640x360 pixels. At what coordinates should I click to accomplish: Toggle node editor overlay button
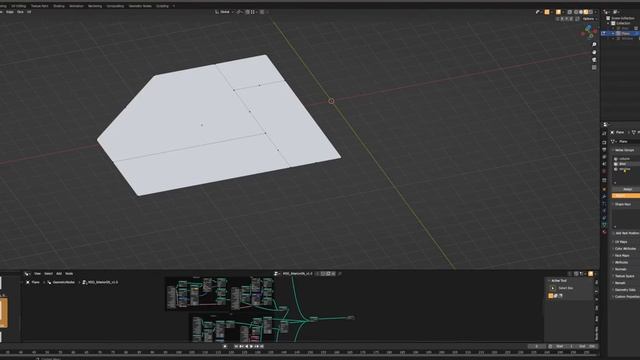[591, 274]
